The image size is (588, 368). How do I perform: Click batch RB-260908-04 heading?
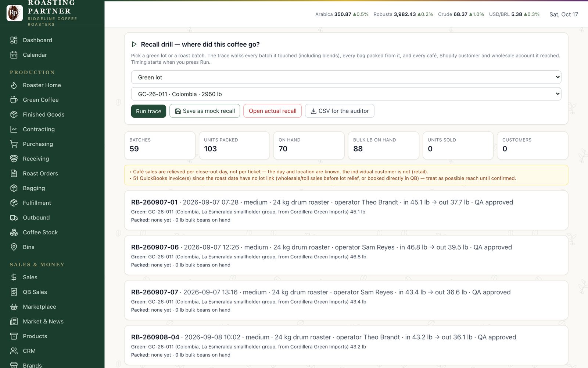coord(155,337)
